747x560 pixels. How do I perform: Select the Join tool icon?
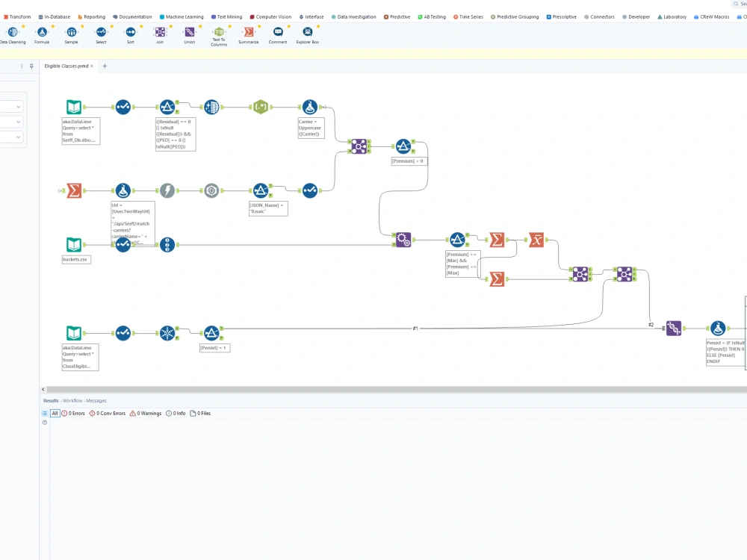(x=159, y=33)
